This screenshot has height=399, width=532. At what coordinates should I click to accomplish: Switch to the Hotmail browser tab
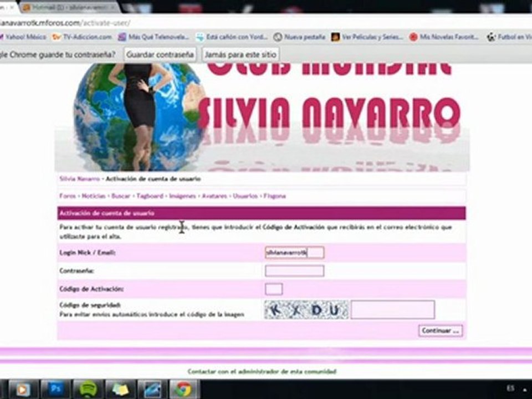coord(70,7)
